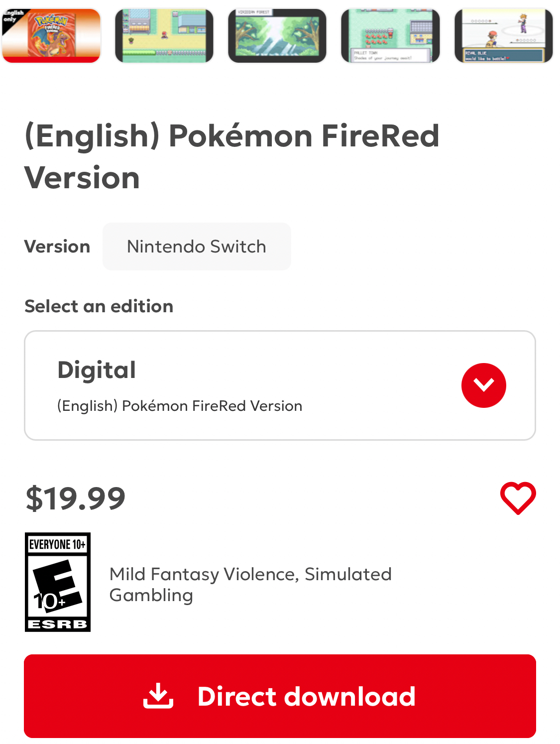Click the edition subtitle under Digital
Viewport: 560px width, 744px height.
click(x=180, y=406)
